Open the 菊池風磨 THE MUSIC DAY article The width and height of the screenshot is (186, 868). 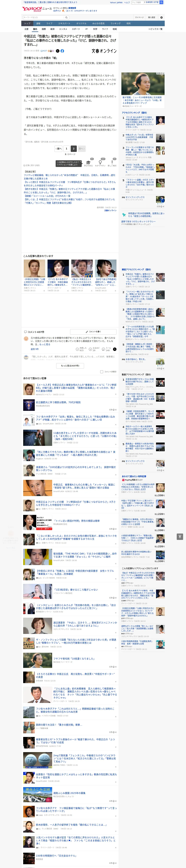[85, 555]
